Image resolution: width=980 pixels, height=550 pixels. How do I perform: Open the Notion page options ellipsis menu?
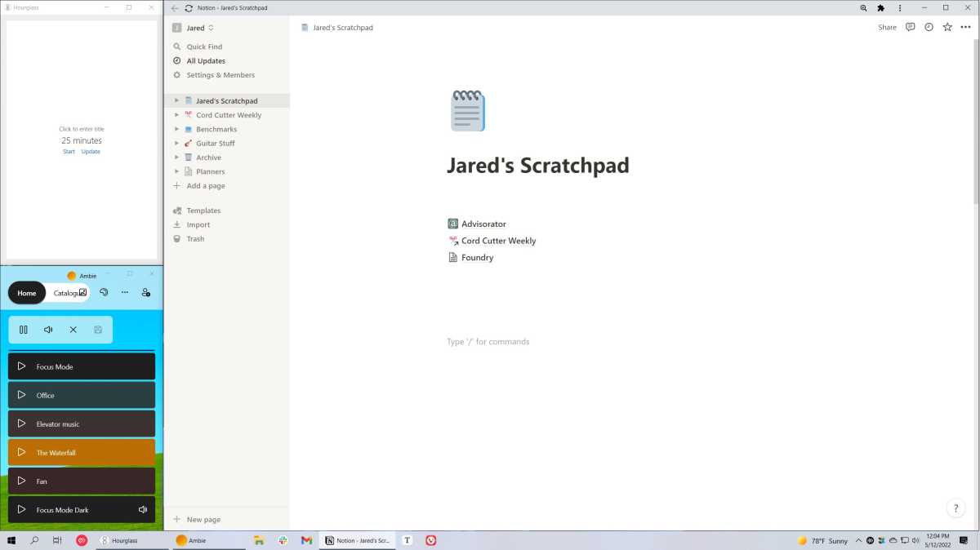click(x=965, y=27)
